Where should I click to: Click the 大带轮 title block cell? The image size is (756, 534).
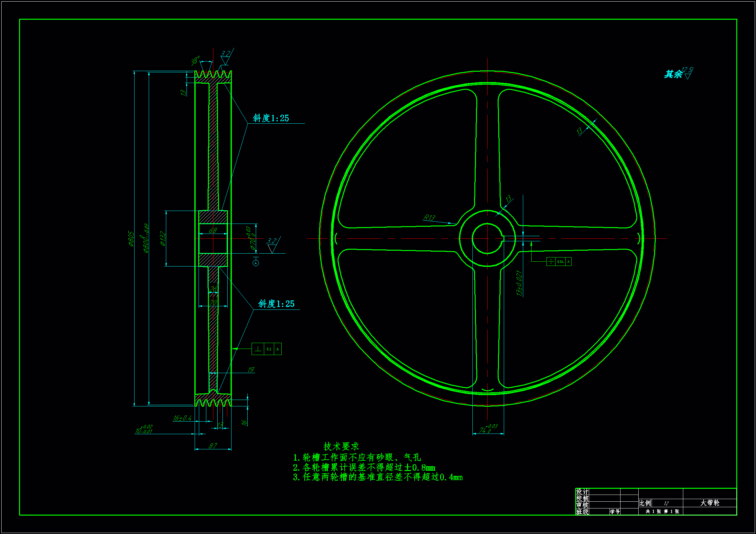point(709,503)
